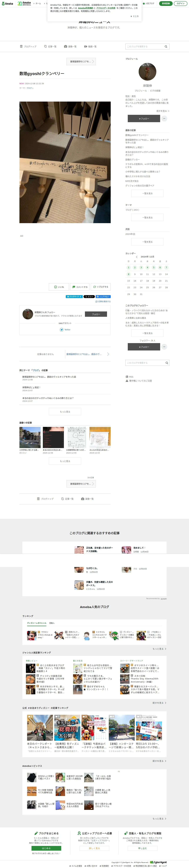Viewport: 189px width, 868px height.
Task: Click the magnifier icon in top blog search
Action: click(166, 47)
